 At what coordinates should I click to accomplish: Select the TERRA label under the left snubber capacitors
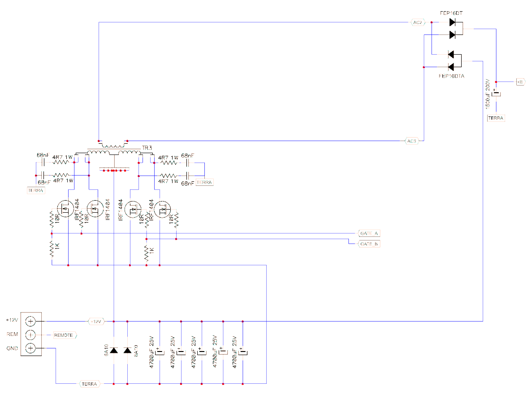[x=35, y=190]
